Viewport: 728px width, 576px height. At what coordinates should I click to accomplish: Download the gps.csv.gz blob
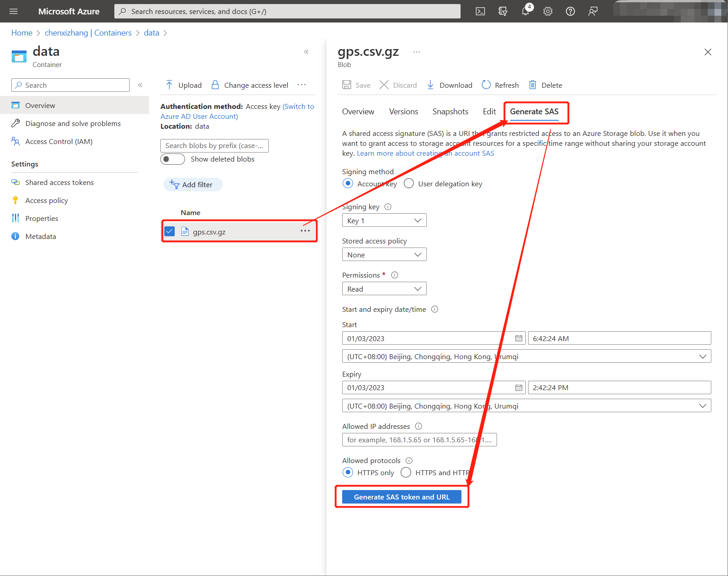point(449,85)
